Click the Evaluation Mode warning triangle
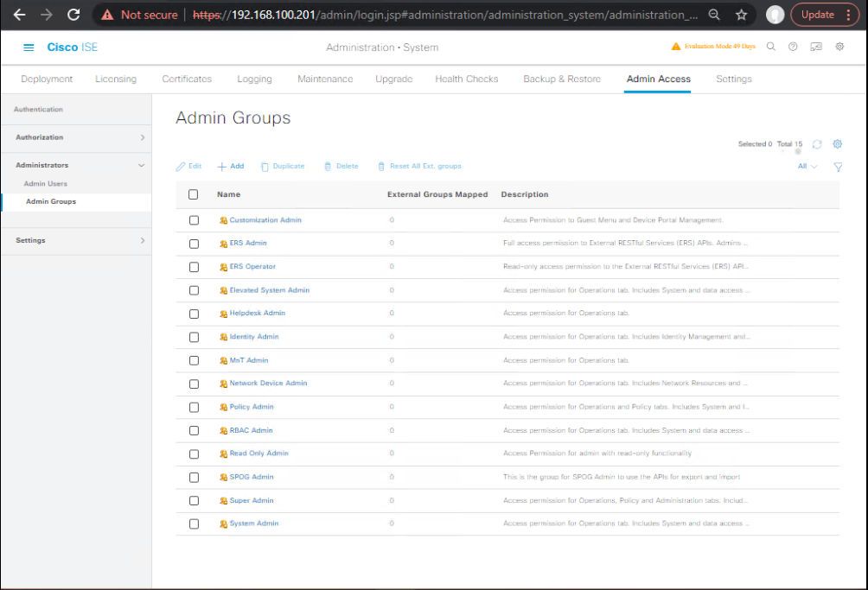This screenshot has width=868, height=590. (676, 47)
